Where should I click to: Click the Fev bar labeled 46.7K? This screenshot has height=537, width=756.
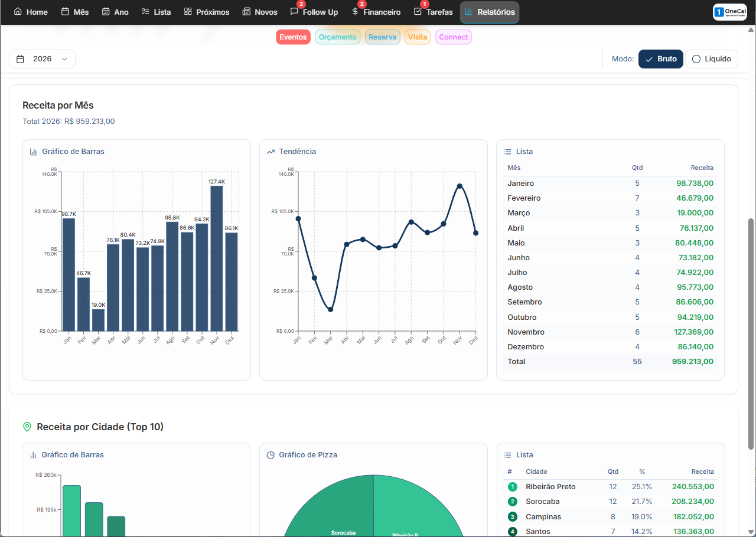83,304
